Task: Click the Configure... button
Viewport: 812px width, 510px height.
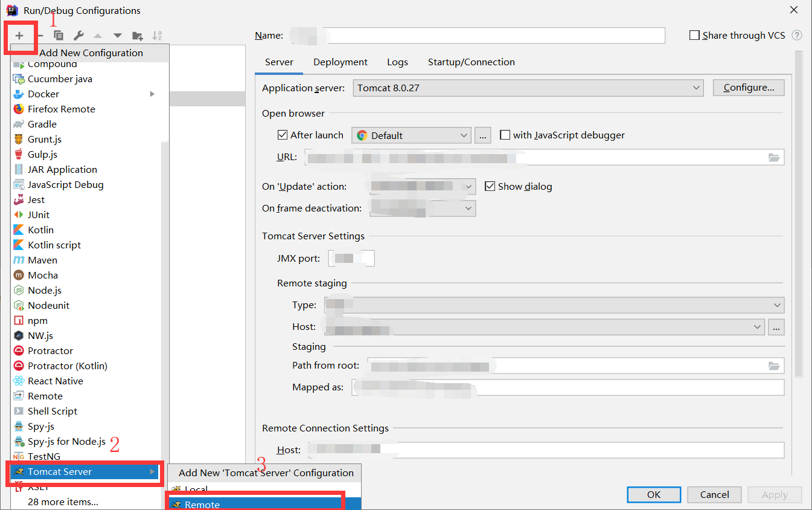Action: (749, 88)
